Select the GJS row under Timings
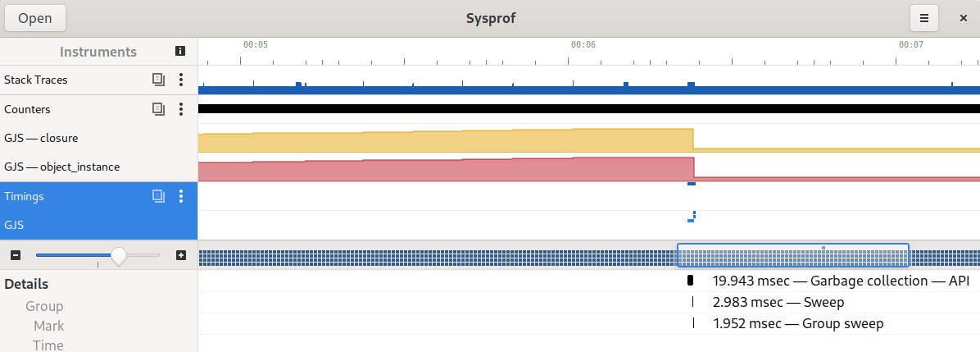 99,225
